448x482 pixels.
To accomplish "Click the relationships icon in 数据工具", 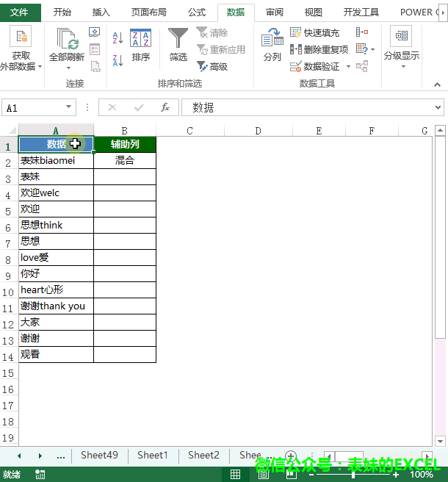I will 362,66.
